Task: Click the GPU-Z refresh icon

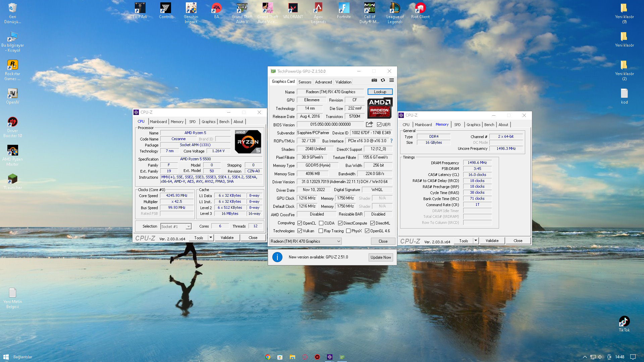Action: click(x=383, y=80)
